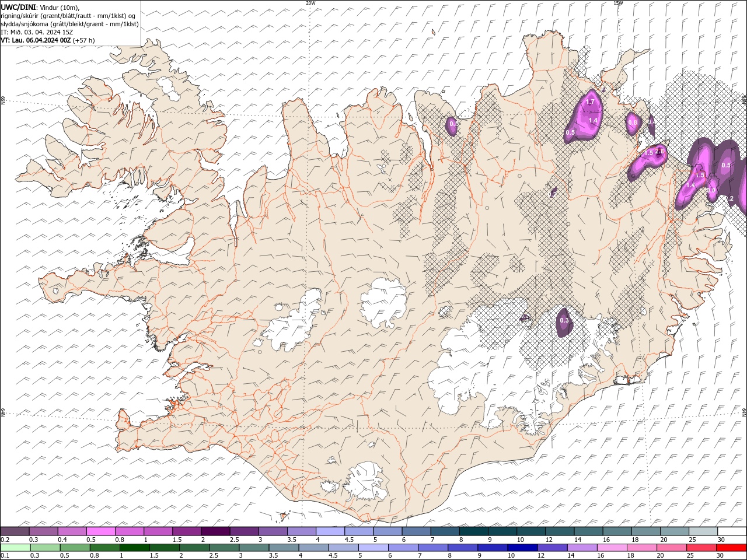Image resolution: width=747 pixels, height=560 pixels.
Task: Click the pale grey snow swatch between 25 and 30
Action: point(703,531)
